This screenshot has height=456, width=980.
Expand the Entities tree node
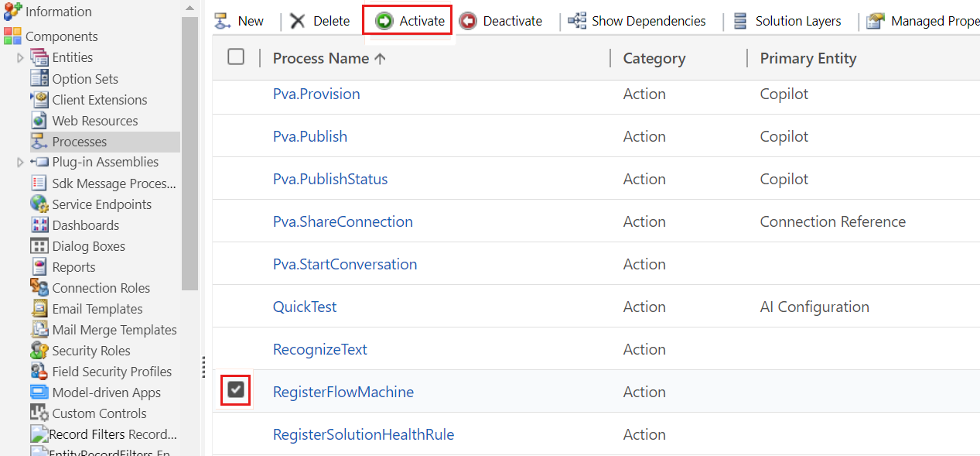coord(20,58)
